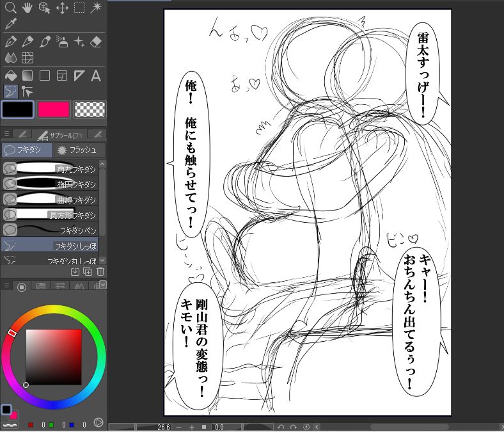Select the Blend droplets tool
This screenshot has height=432, width=504.
[11, 58]
